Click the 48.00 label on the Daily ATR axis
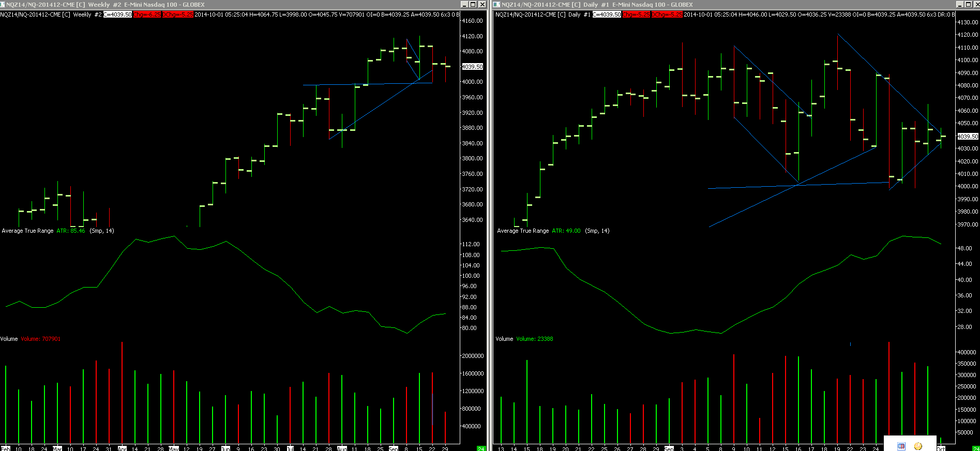The height and width of the screenshot is (451, 980). [x=964, y=248]
